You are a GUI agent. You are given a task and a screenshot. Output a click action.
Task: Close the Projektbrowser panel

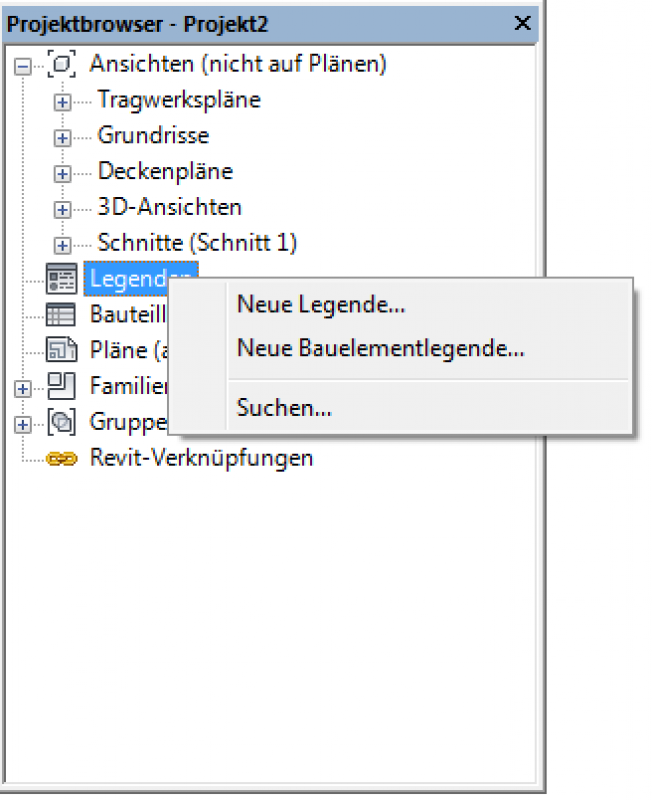pyautogui.click(x=525, y=25)
